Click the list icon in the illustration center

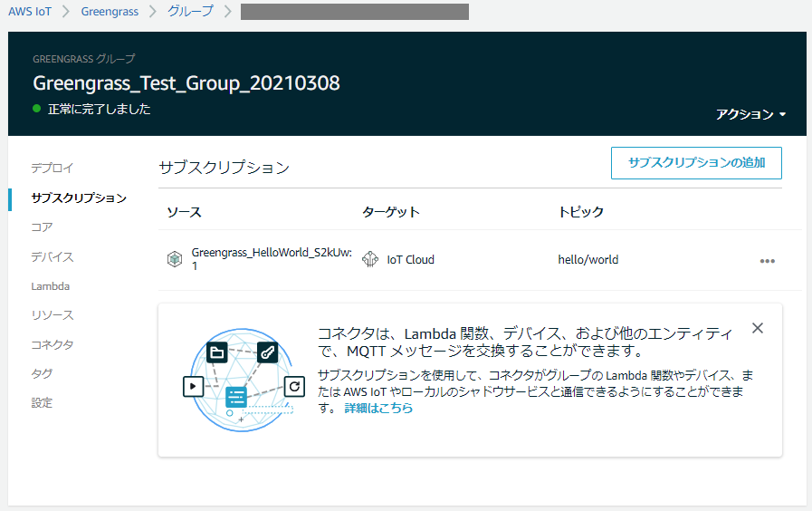pos(236,397)
